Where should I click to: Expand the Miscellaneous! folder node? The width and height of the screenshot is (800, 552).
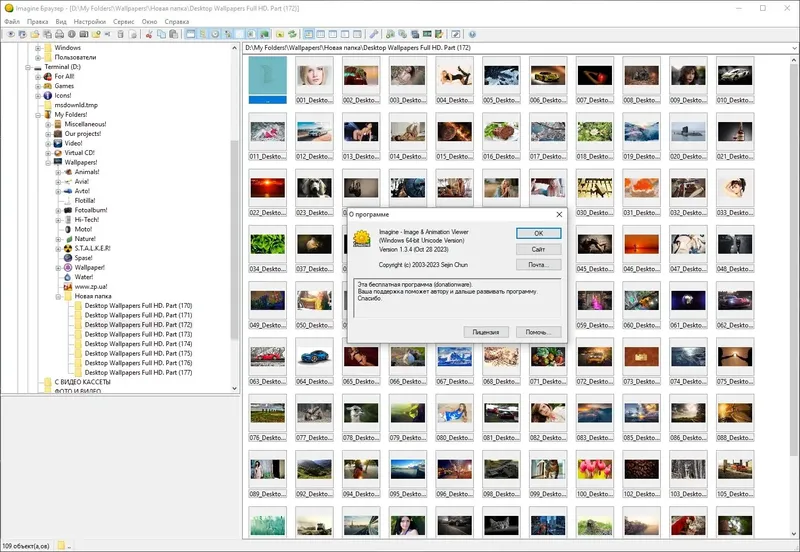point(48,124)
